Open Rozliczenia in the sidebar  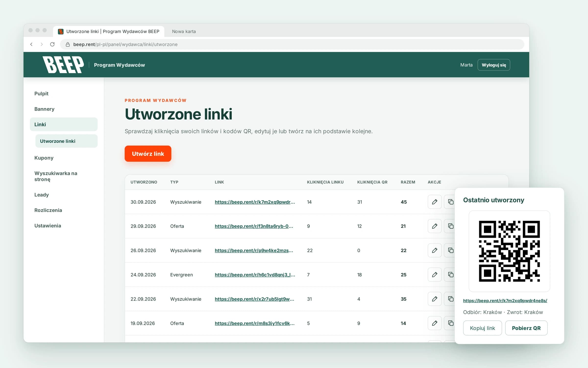pos(64,210)
